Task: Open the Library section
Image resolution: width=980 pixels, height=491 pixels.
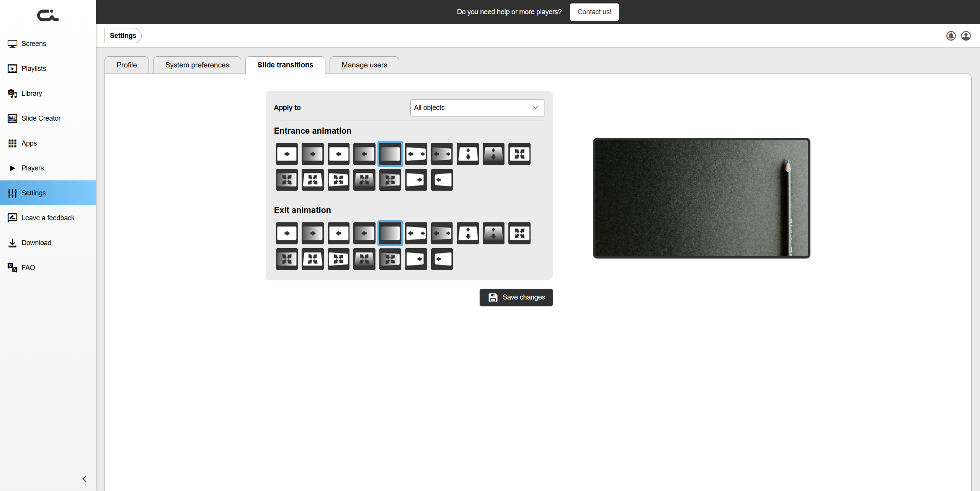Action: tap(32, 93)
